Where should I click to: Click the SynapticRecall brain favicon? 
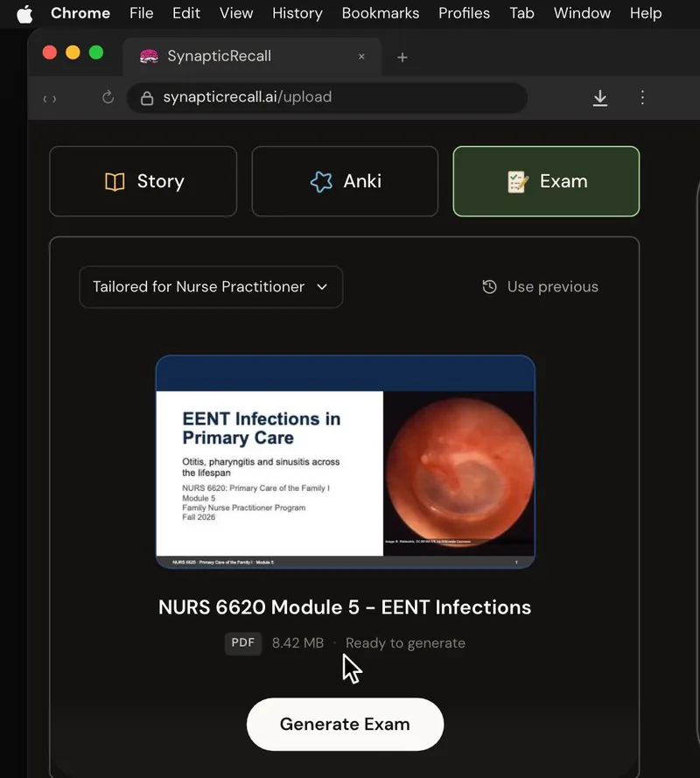[149, 56]
